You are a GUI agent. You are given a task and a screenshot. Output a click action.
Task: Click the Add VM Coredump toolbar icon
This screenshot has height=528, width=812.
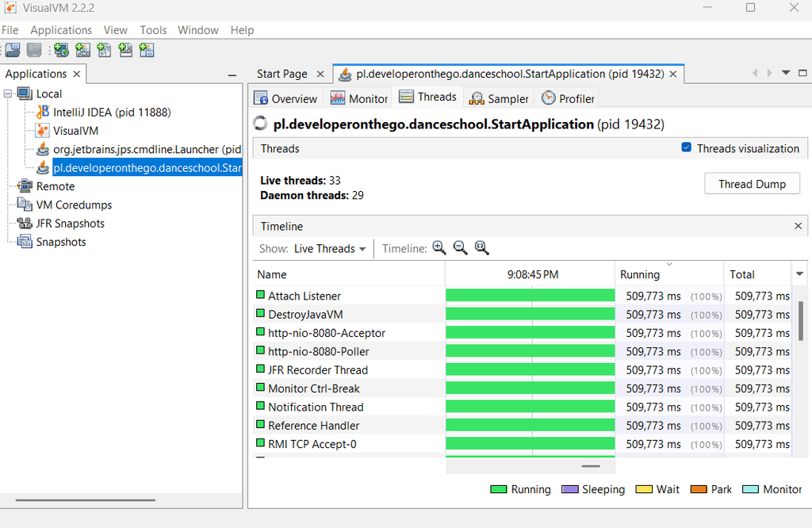coord(104,50)
